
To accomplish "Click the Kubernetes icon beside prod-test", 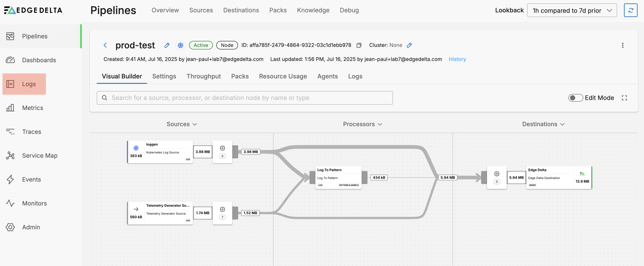I will pyautogui.click(x=180, y=45).
